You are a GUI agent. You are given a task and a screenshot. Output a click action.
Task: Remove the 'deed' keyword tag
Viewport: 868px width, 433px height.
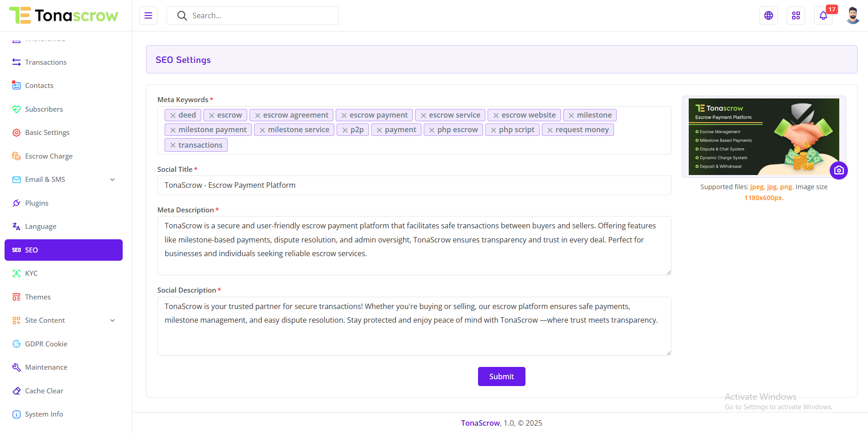click(x=173, y=116)
